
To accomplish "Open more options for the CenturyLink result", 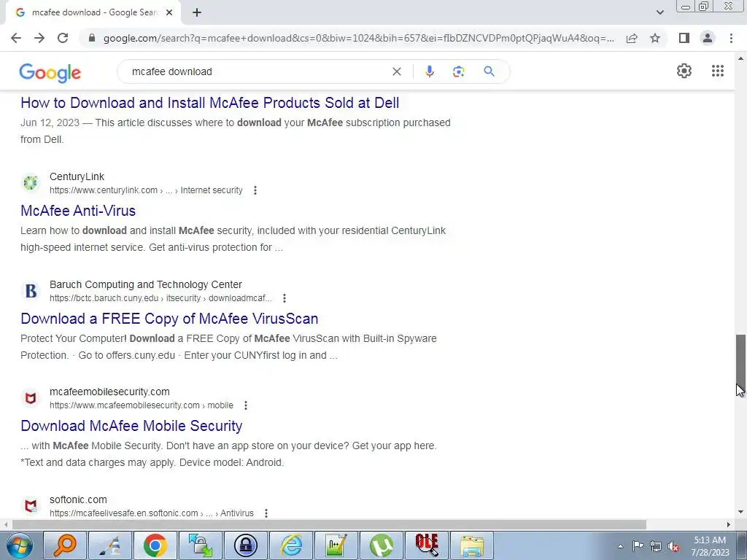I will coord(255,190).
